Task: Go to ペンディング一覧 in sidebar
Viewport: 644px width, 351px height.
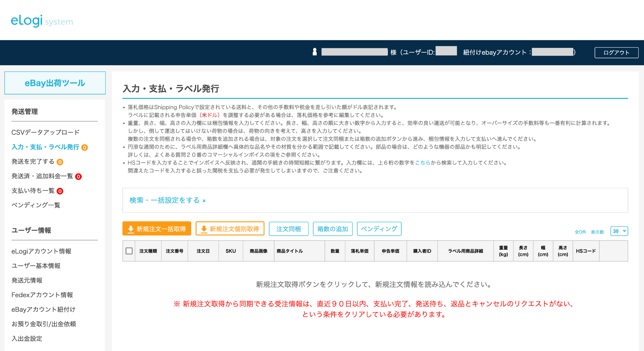Action: point(36,205)
